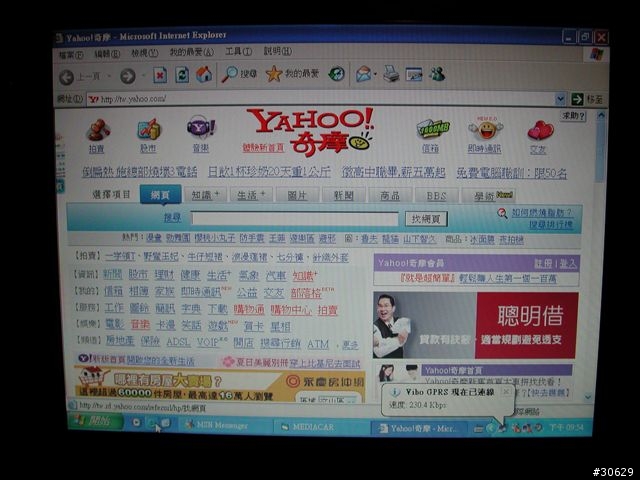The width and height of the screenshot is (640, 480).
Task: Open the ATM channel link
Action: (x=318, y=344)
